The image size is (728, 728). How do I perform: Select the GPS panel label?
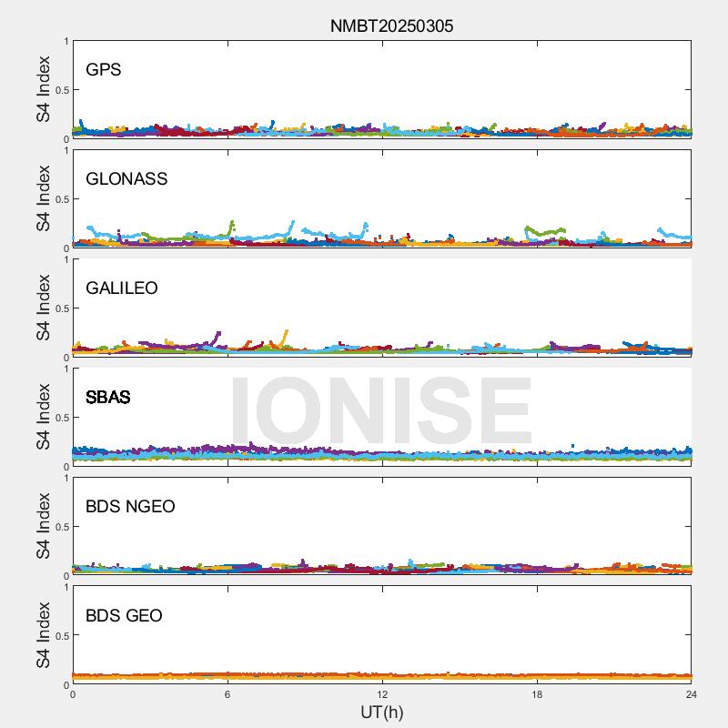point(104,70)
